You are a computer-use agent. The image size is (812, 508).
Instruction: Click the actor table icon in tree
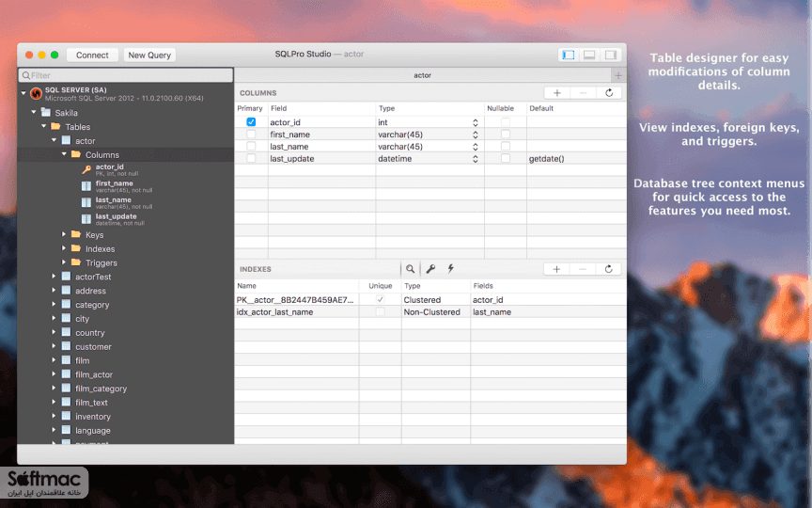click(x=67, y=140)
